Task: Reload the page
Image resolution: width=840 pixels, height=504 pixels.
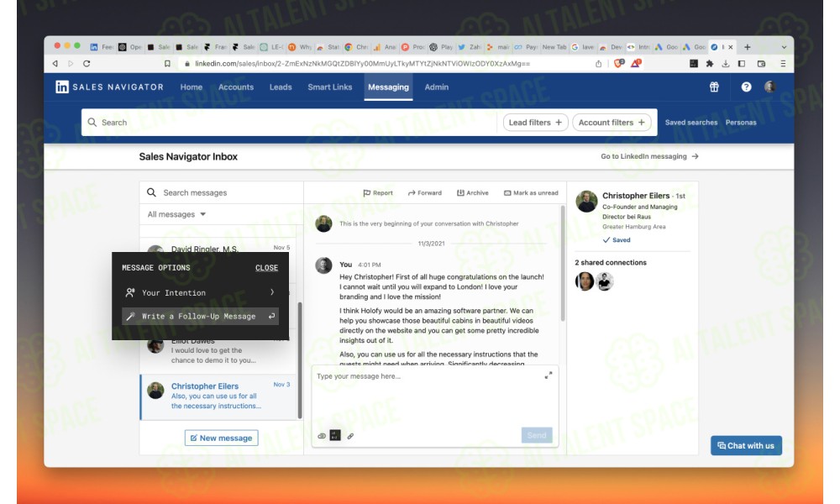Action: point(87,63)
